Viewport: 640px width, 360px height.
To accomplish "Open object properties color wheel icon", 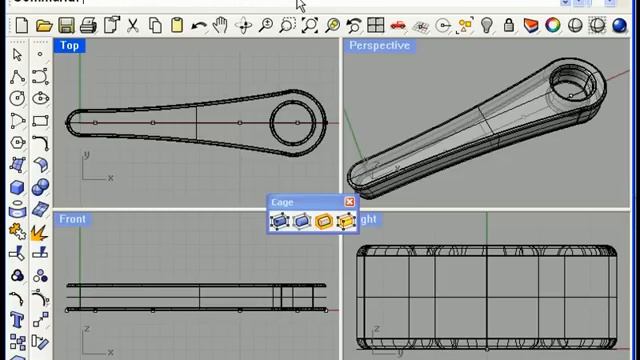I will 553,26.
